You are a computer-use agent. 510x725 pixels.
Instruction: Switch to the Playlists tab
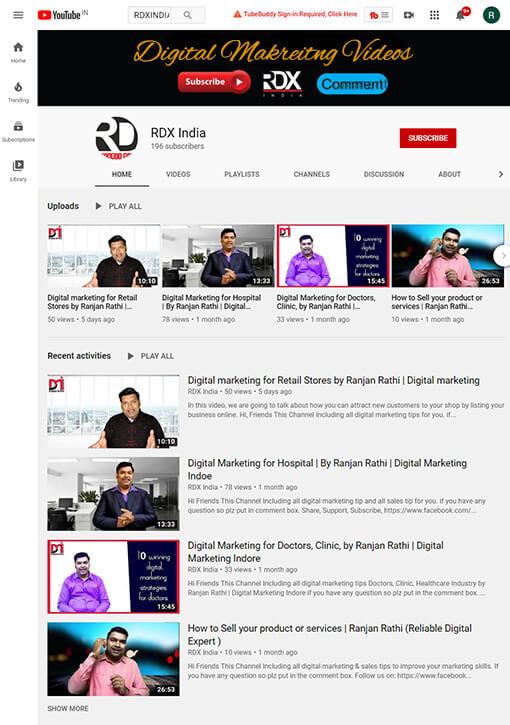click(x=242, y=174)
